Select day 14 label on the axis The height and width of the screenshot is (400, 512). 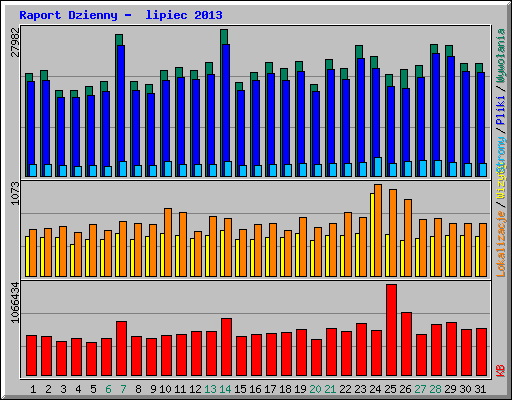pyautogui.click(x=225, y=389)
